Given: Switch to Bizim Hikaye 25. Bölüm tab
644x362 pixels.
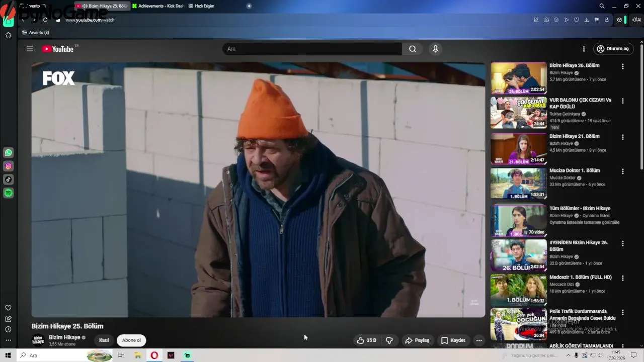Looking at the screenshot, I should tap(102, 6).
